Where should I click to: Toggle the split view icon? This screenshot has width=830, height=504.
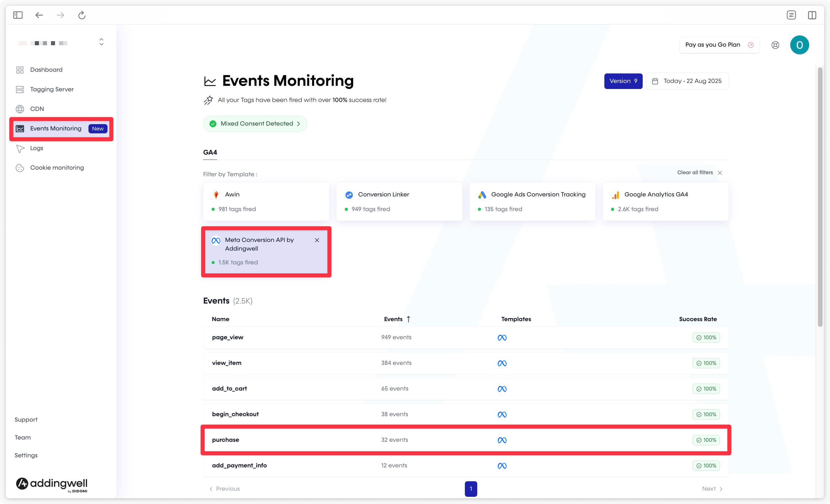(812, 15)
